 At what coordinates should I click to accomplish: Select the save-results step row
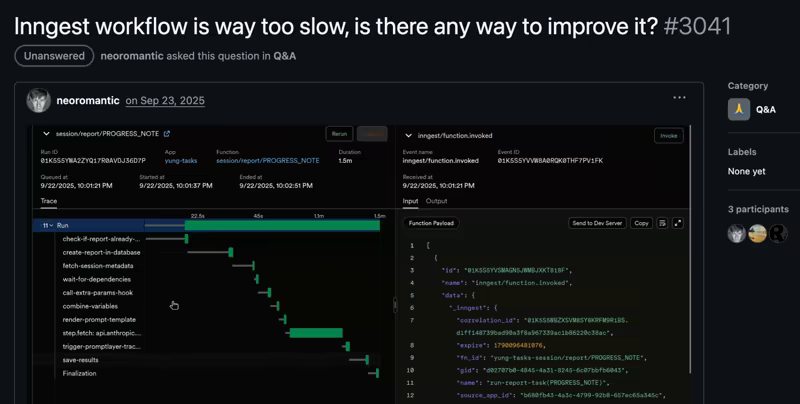pyautogui.click(x=207, y=360)
